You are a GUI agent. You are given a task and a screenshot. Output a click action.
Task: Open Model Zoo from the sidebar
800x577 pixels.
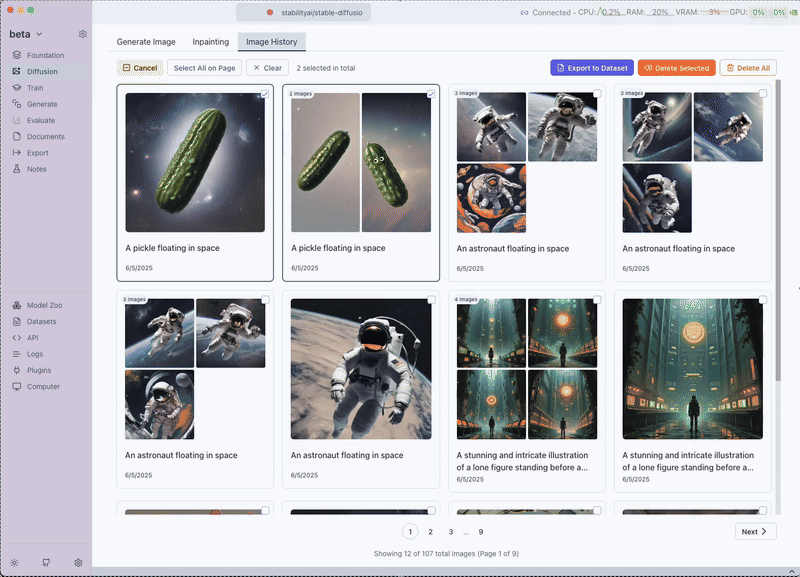pos(46,305)
